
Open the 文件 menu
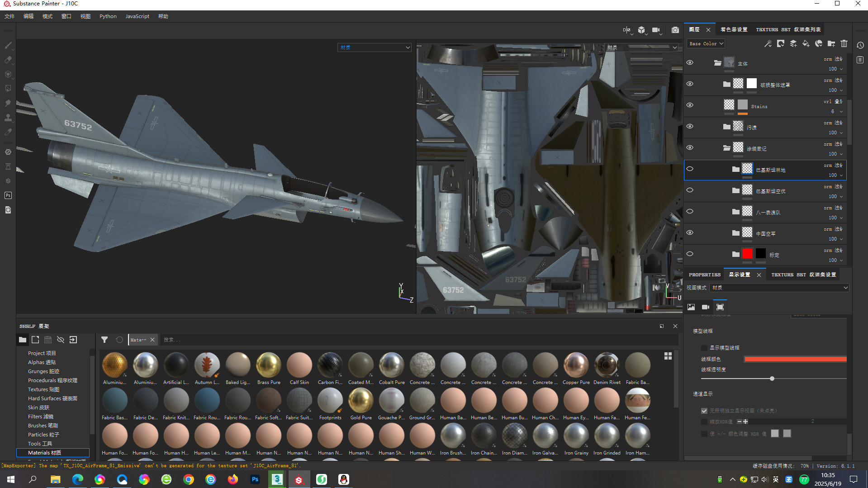tap(9, 16)
